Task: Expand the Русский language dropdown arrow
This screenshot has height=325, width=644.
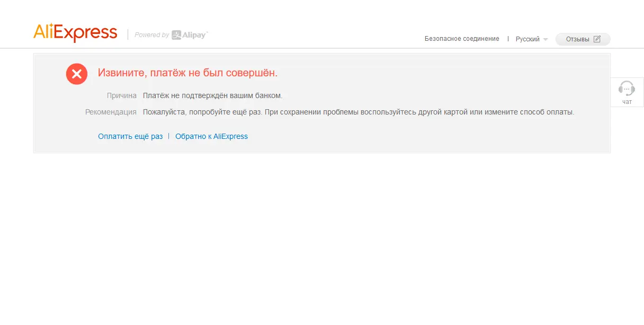Action: coord(545,40)
